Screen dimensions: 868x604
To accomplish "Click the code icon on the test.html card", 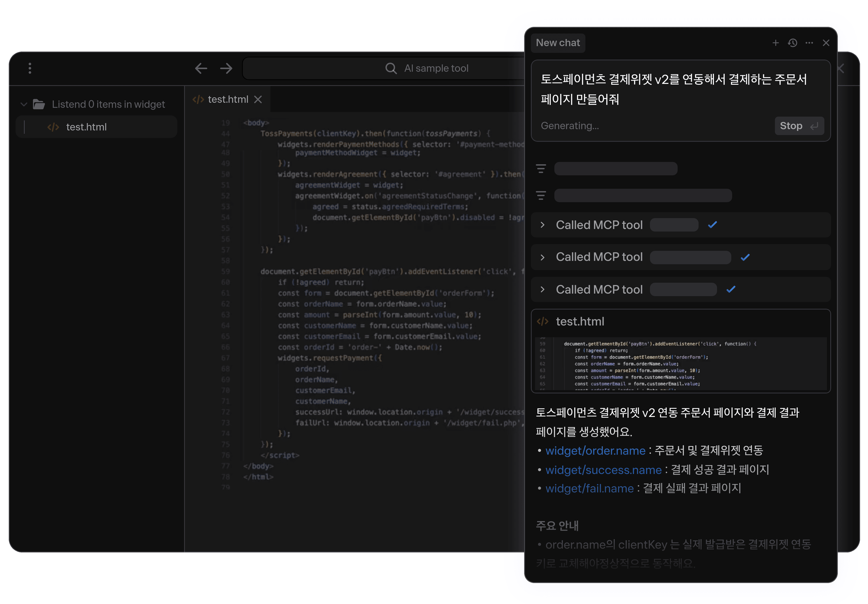I will pyautogui.click(x=543, y=321).
